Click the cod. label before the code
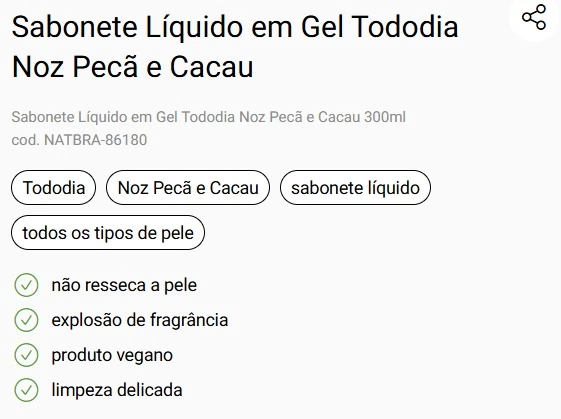 coord(25,140)
